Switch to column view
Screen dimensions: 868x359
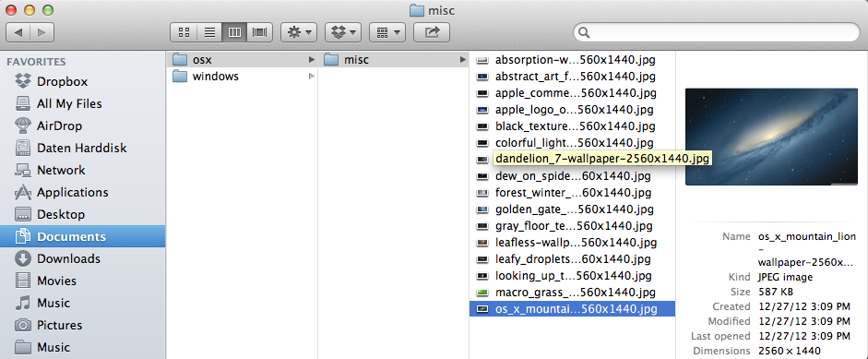click(234, 32)
